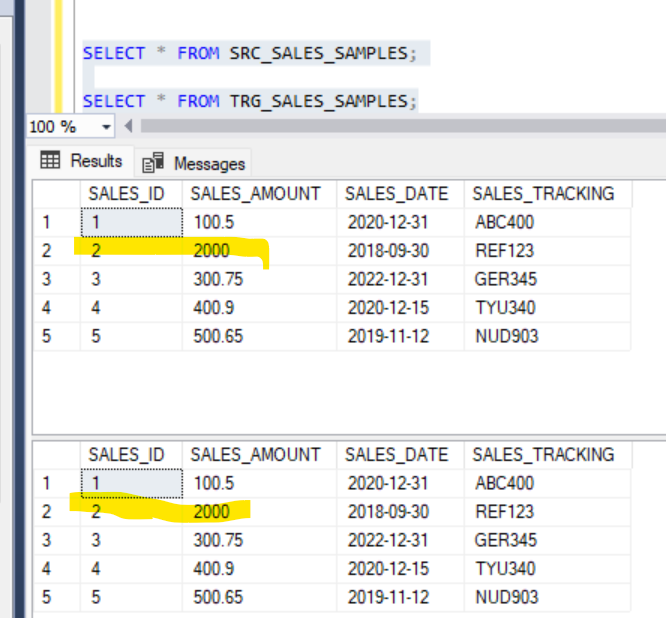The height and width of the screenshot is (618, 666).
Task: Click the SALES_ID header in the first result grid
Action: pyautogui.click(x=126, y=194)
